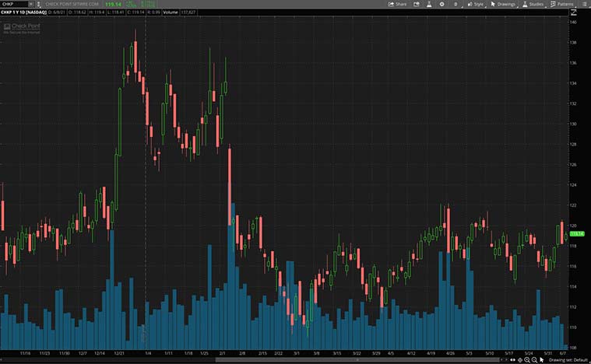Viewport: 591px width, 364px height.
Task: Open the flask quick studies icon
Action: coord(429,4)
